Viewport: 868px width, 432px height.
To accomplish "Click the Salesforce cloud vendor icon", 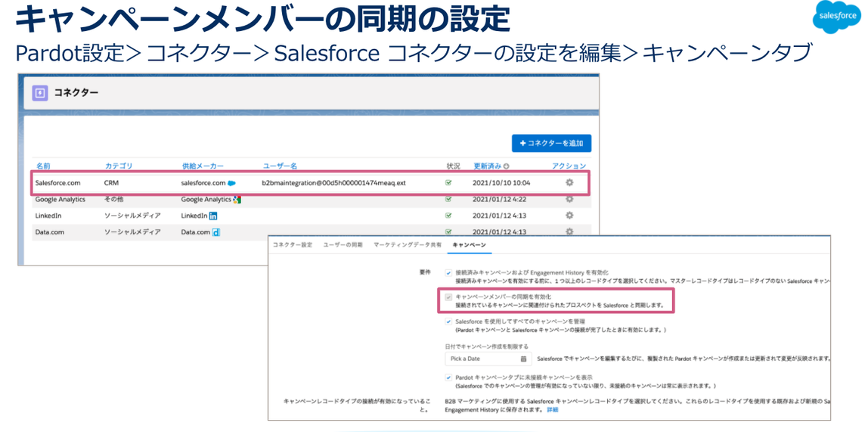I will (x=231, y=183).
